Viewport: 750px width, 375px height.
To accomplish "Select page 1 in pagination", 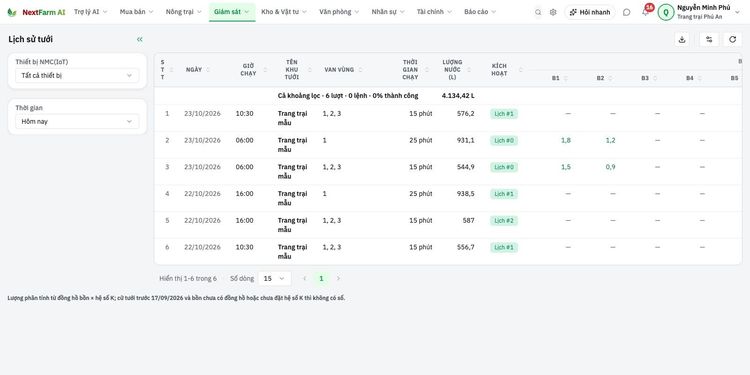I will point(321,278).
